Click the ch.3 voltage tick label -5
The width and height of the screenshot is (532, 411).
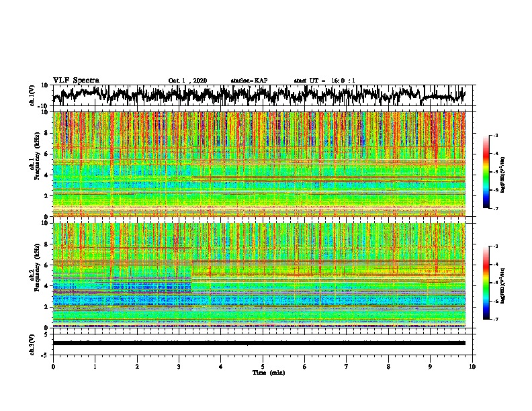45,355
